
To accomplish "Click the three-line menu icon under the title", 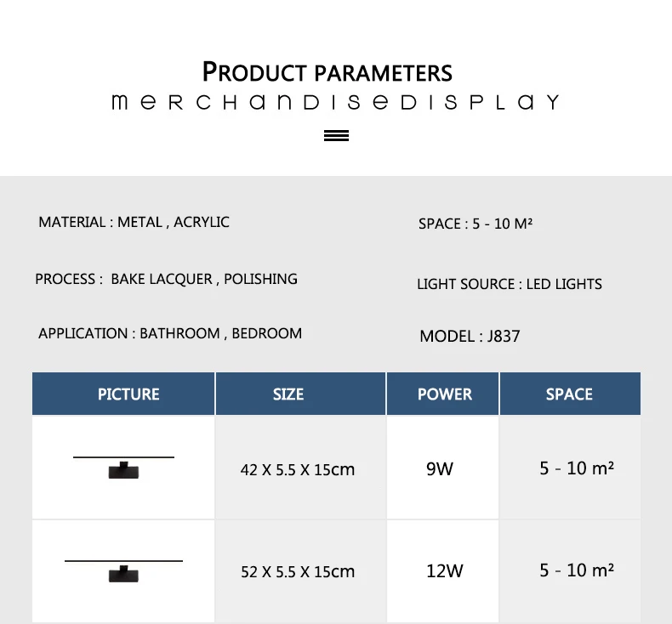I will [336, 135].
